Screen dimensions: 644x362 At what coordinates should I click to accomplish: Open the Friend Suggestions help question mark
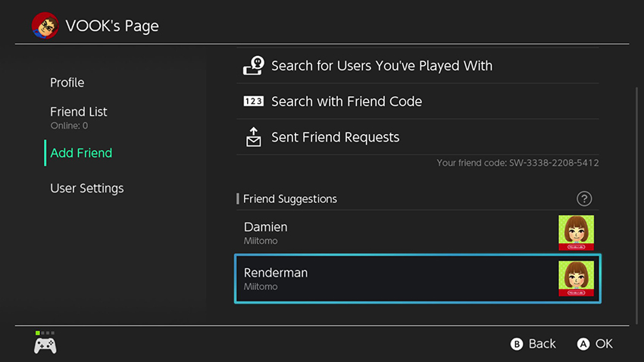click(584, 198)
